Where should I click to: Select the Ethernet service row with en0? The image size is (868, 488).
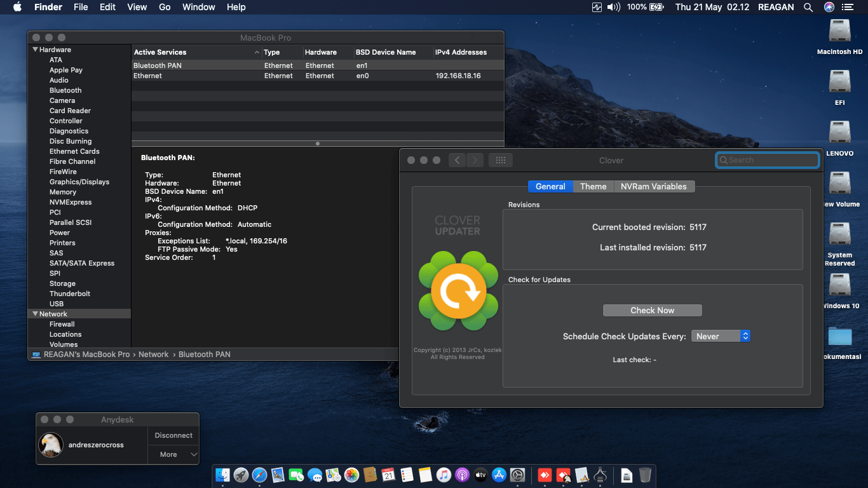coord(318,76)
